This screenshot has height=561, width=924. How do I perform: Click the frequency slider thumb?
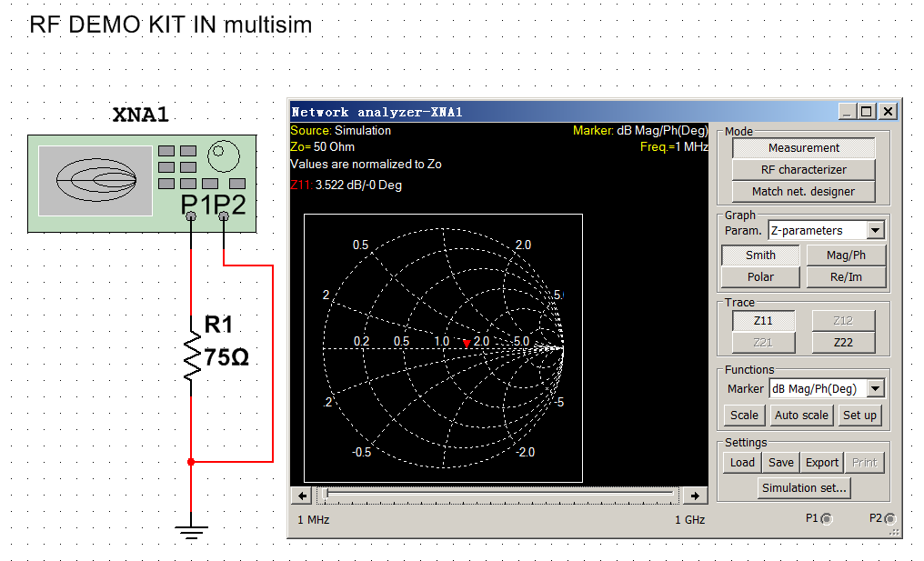point(324,495)
